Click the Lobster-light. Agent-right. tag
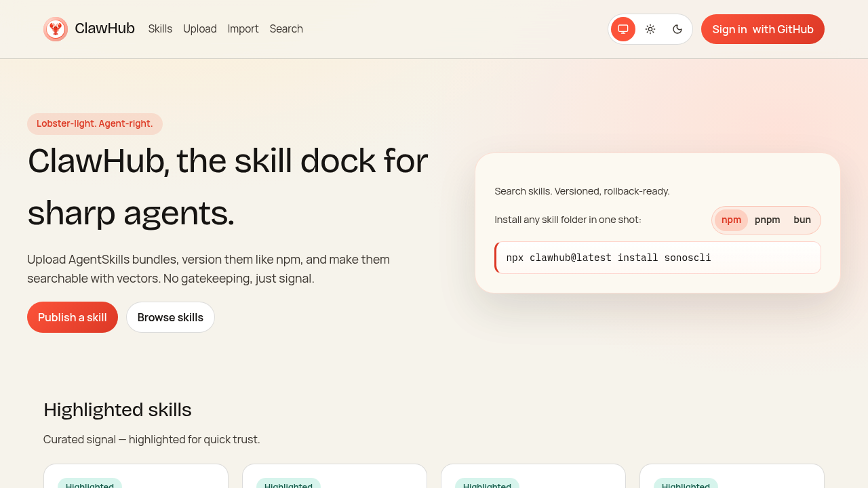 coord(95,123)
